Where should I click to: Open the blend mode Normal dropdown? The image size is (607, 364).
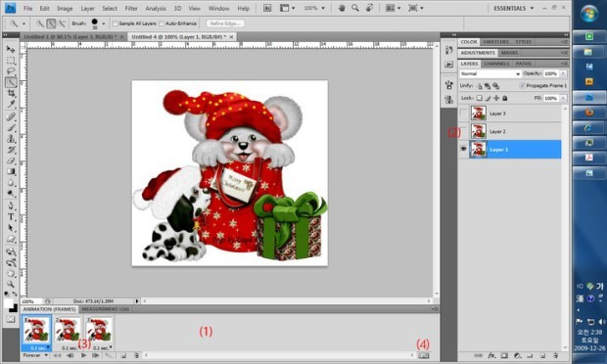490,73
